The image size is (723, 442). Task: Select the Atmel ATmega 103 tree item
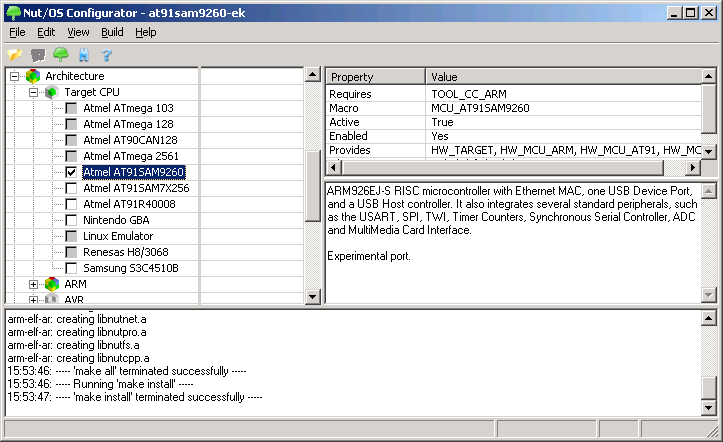click(x=128, y=108)
